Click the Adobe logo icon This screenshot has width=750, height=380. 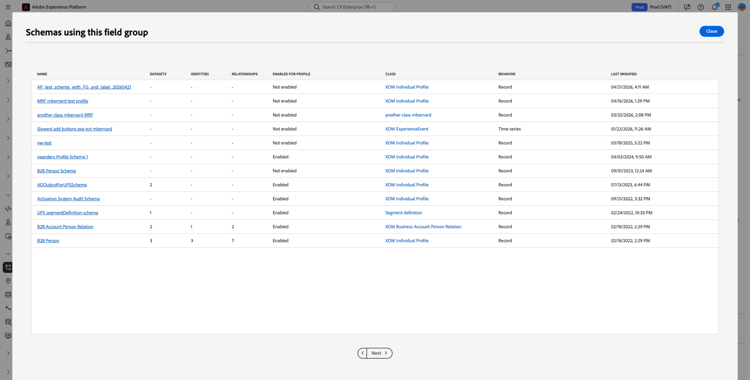[x=26, y=7]
